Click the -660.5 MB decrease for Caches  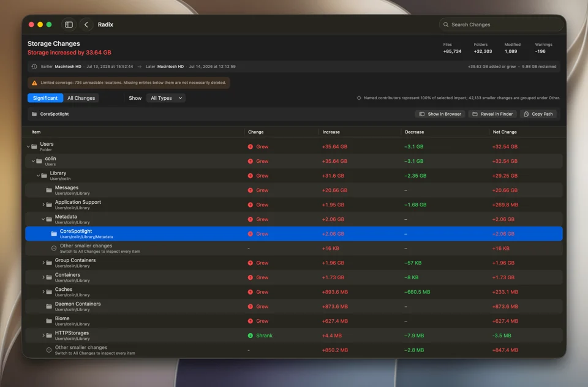coord(417,291)
